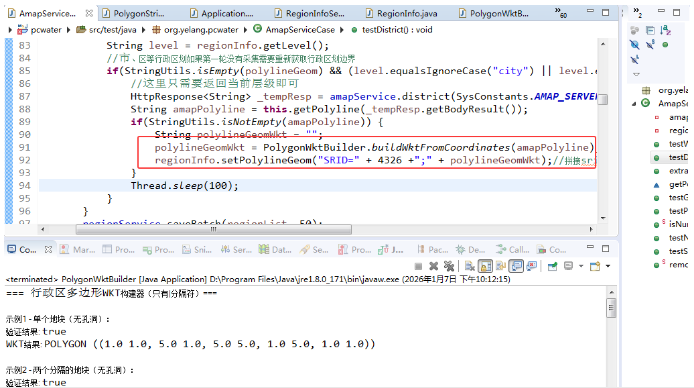Image resolution: width=694 pixels, height=388 pixels.
Task: Expand breadcrumb arrow after src/test/java
Action: click(143, 30)
